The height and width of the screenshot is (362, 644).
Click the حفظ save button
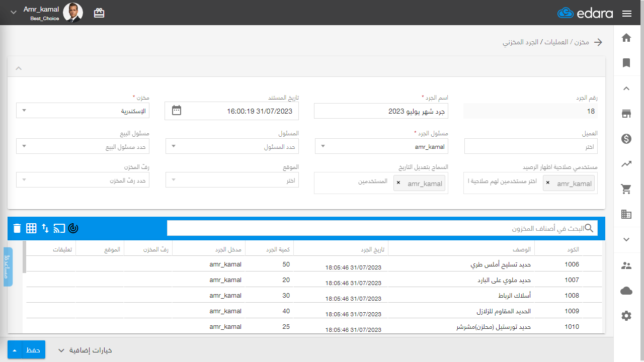pos(33,350)
